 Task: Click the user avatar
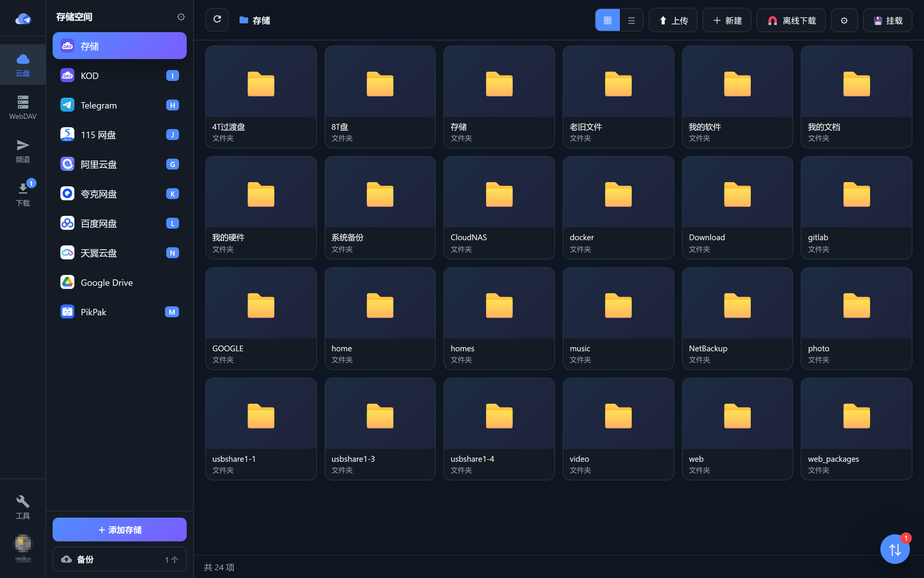click(x=23, y=544)
